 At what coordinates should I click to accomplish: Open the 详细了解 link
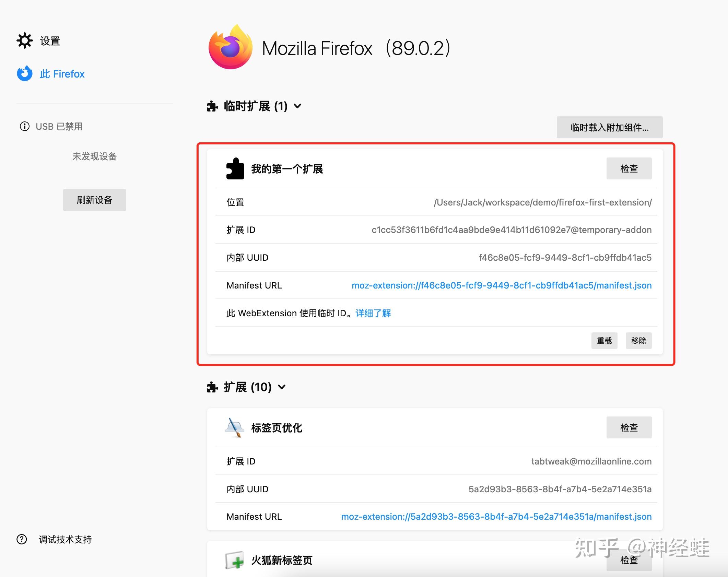(x=373, y=313)
